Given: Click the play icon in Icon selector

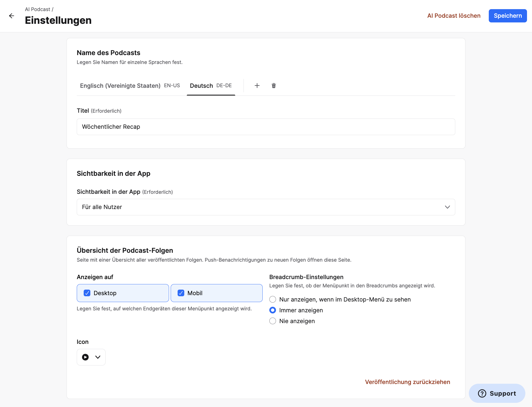Looking at the screenshot, I should coord(85,357).
